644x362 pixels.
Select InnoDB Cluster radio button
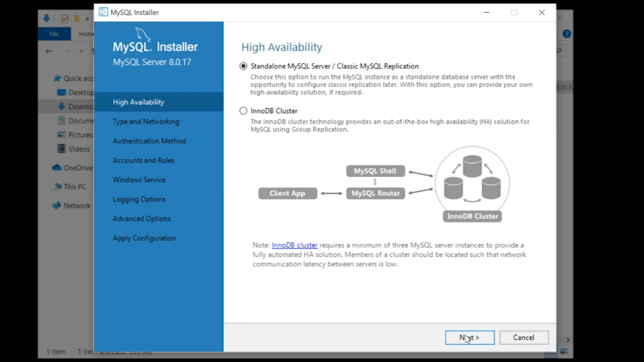(x=244, y=111)
